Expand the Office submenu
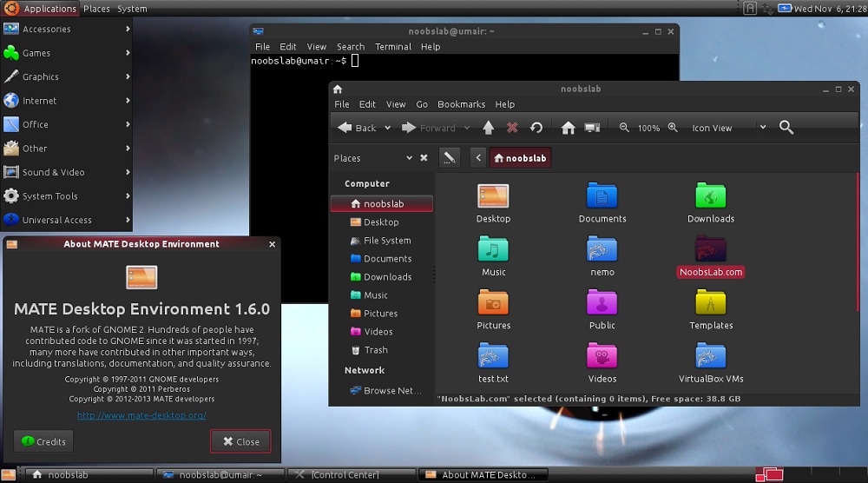Image resolution: width=868 pixels, height=483 pixels. (x=67, y=124)
